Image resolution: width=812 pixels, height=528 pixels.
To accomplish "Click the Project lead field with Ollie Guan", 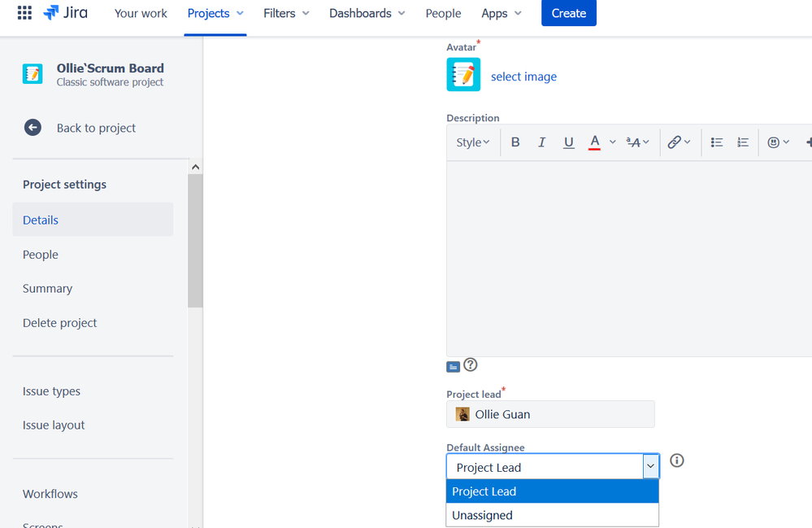I will point(550,414).
